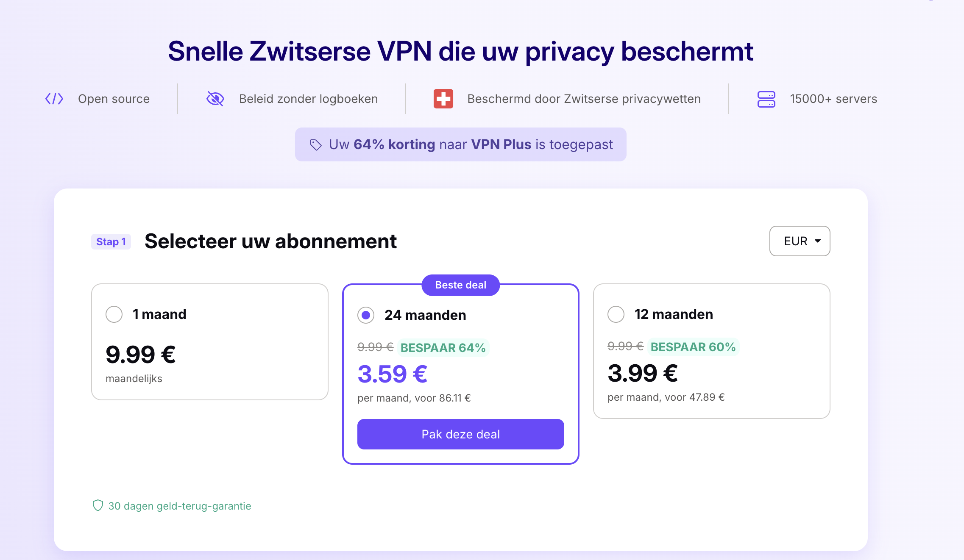
Task: Click the 9.99 € monthly price card
Action: [x=210, y=342]
